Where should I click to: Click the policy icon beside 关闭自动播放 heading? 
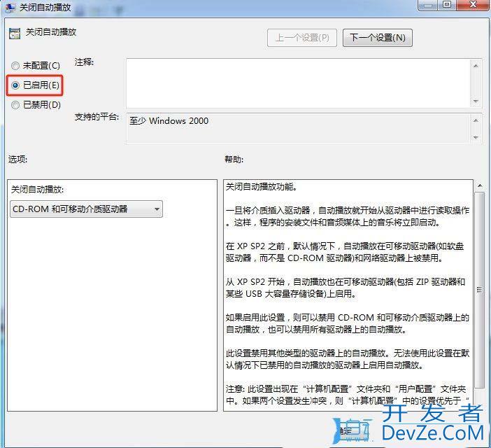click(15, 33)
